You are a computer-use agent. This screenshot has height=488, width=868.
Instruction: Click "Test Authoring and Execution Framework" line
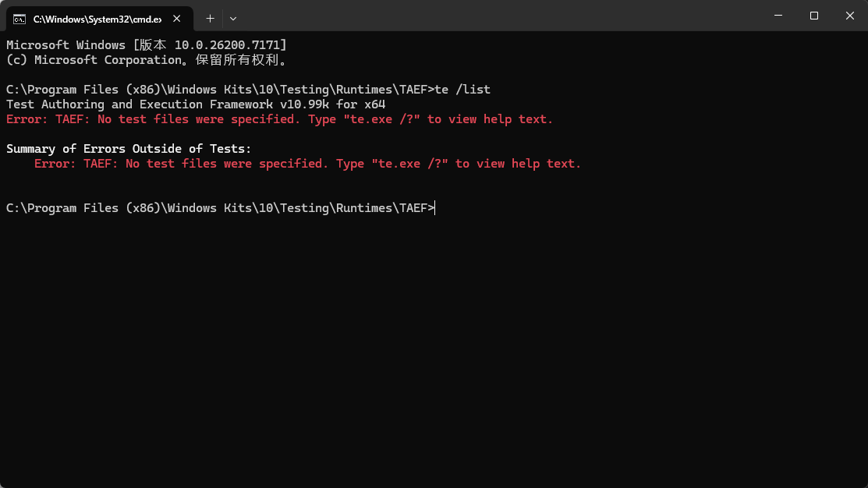(x=140, y=104)
